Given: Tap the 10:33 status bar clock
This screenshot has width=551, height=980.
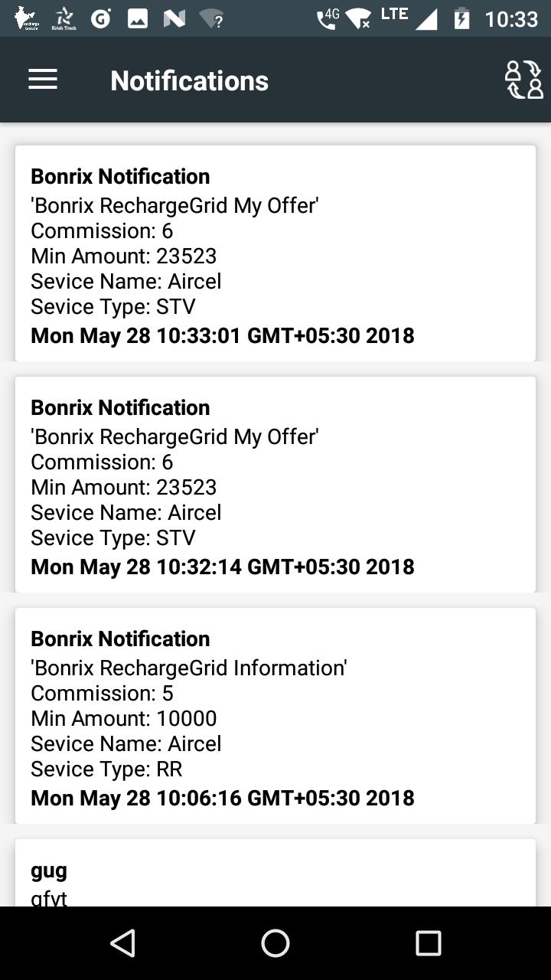Looking at the screenshot, I should click(x=512, y=18).
